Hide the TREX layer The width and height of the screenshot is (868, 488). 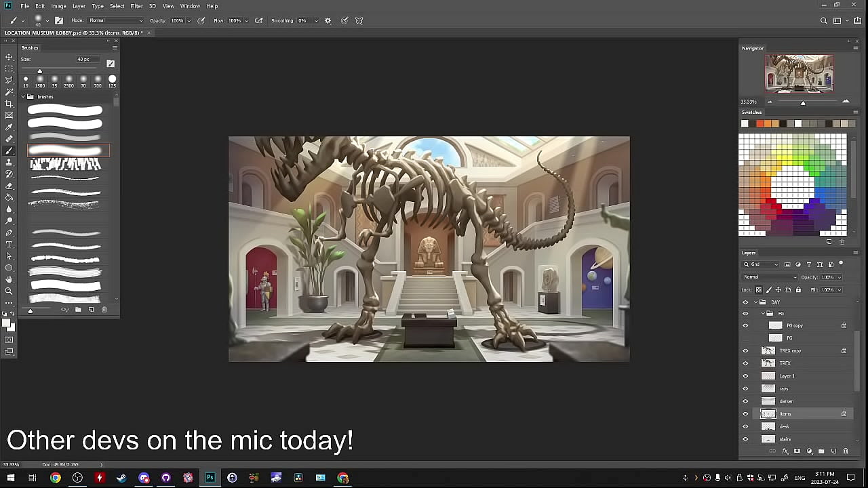(745, 363)
